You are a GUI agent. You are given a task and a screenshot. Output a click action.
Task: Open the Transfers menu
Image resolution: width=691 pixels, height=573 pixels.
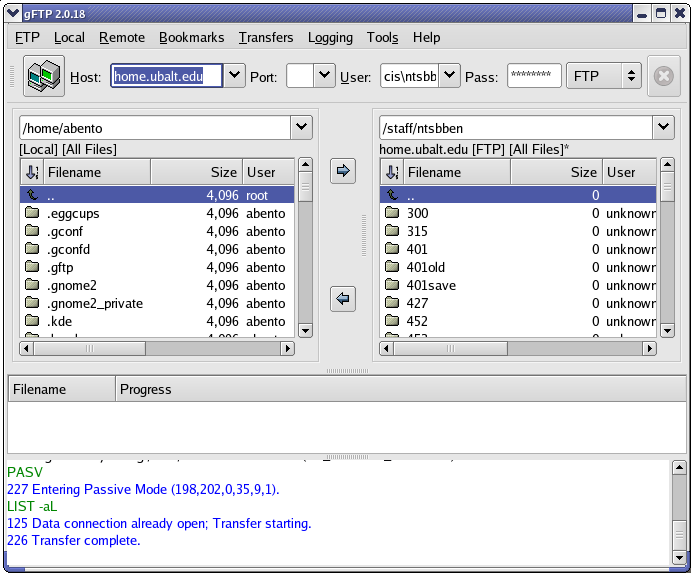(266, 37)
